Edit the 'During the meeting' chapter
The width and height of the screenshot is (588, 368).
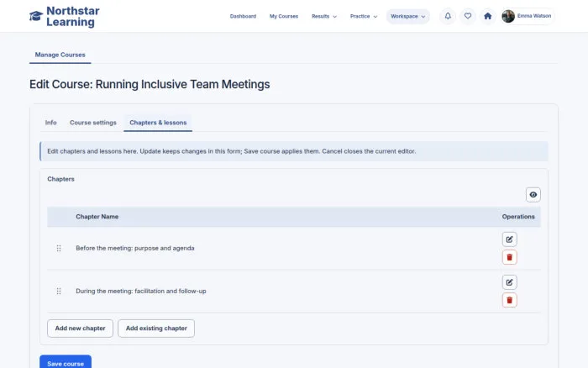coord(509,282)
